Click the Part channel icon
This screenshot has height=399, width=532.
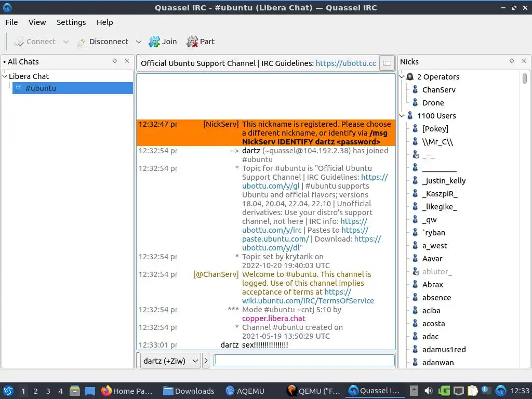192,42
